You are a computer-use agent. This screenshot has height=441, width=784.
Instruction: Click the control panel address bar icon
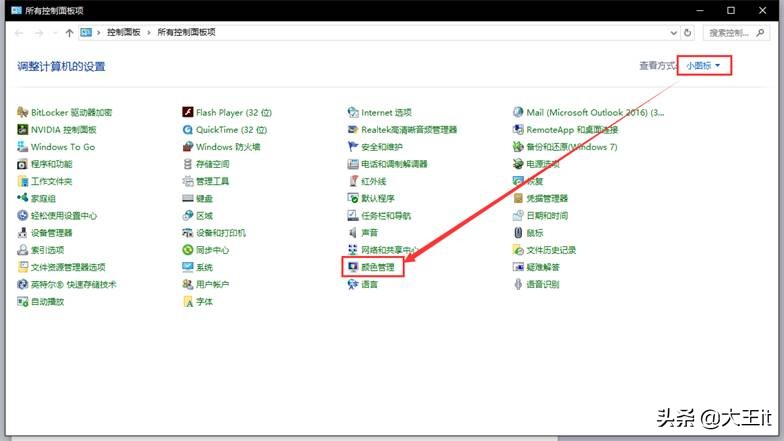pyautogui.click(x=86, y=32)
